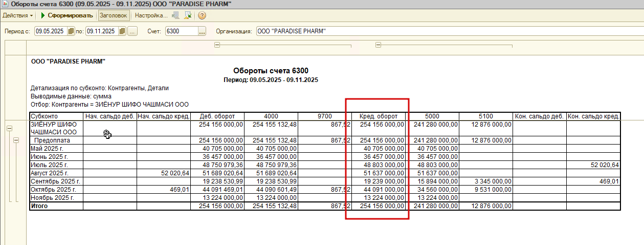The image size is (644, 245).
Task: Click the Ноябрь 2025 г. row label
Action: pyautogui.click(x=52, y=198)
